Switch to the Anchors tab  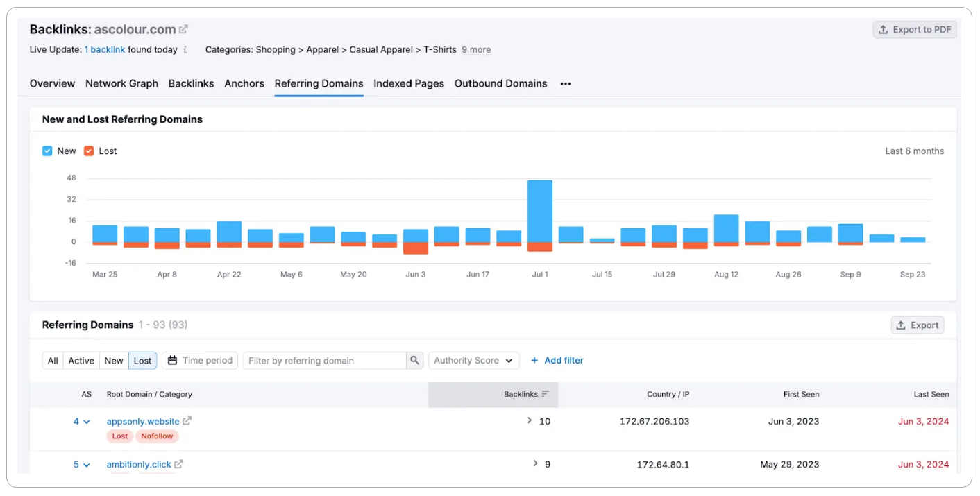pos(244,83)
